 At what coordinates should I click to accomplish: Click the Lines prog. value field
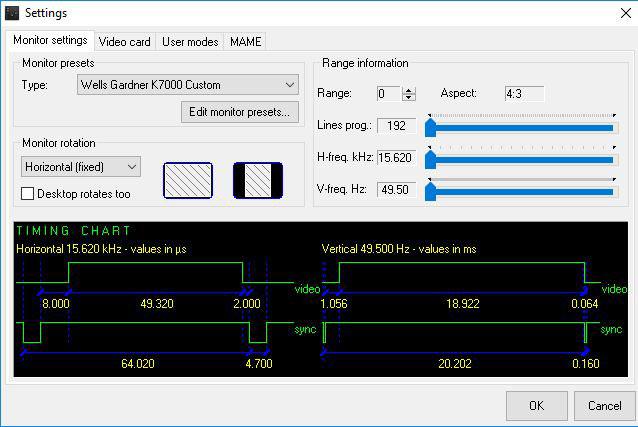click(396, 126)
